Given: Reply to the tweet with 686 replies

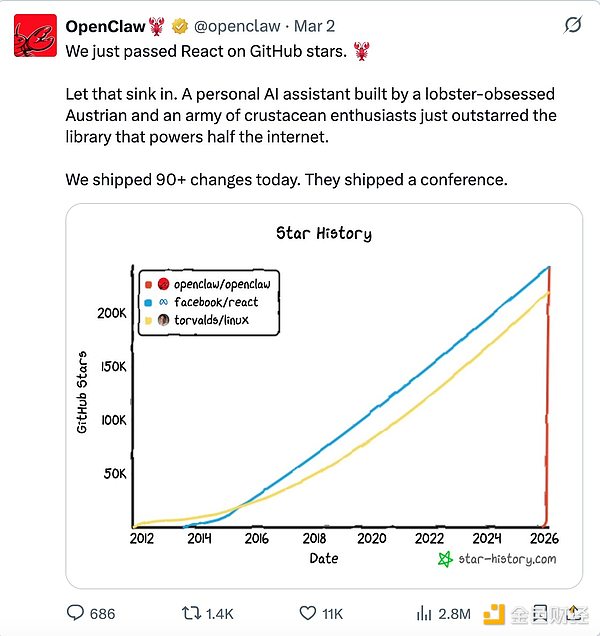Looking at the screenshot, I should [76, 613].
